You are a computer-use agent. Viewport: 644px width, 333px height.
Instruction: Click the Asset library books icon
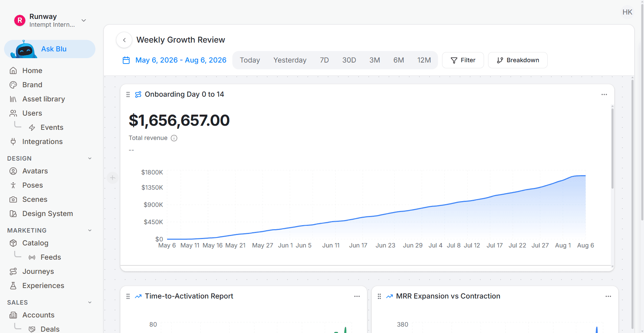click(x=13, y=99)
